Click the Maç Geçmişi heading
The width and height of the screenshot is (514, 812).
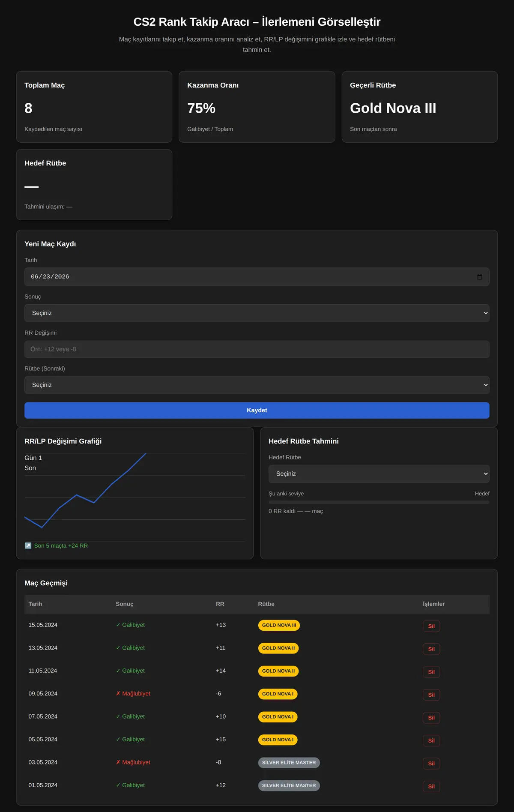[x=46, y=583]
